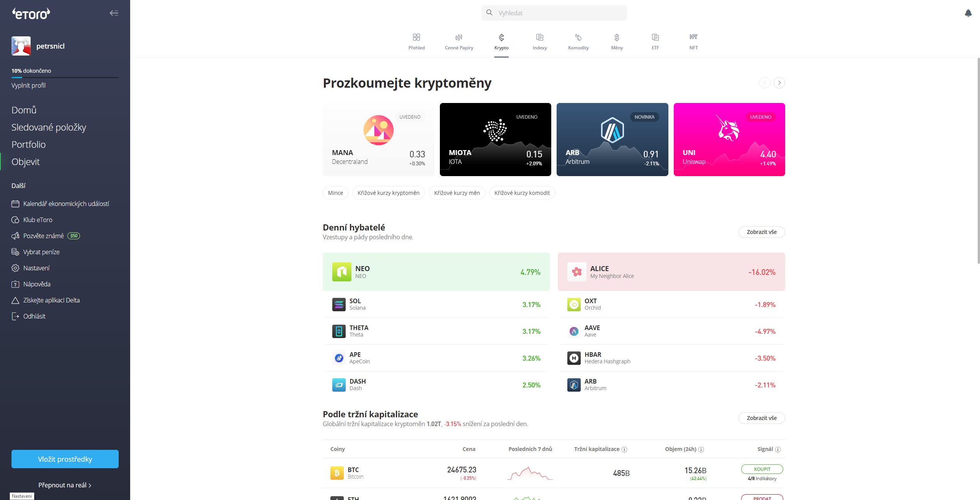Viewport: 980px width, 500px height.
Task: Click the ALICE flower icon
Action: tap(577, 272)
